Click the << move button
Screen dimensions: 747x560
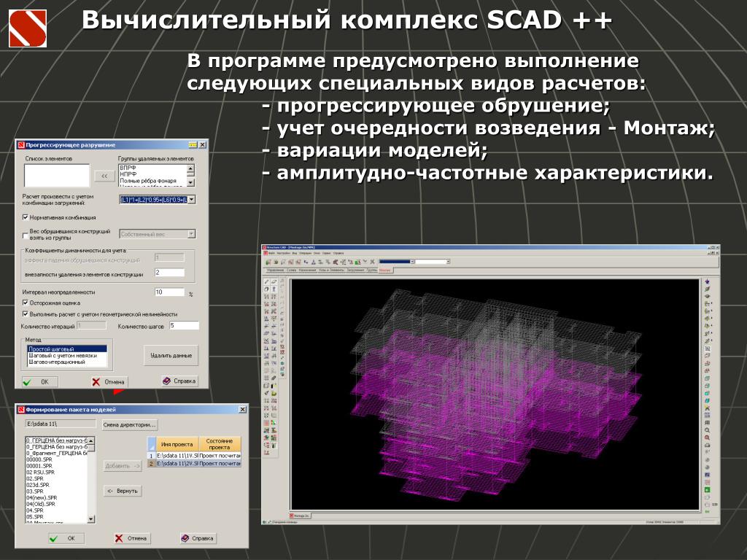[x=104, y=176]
